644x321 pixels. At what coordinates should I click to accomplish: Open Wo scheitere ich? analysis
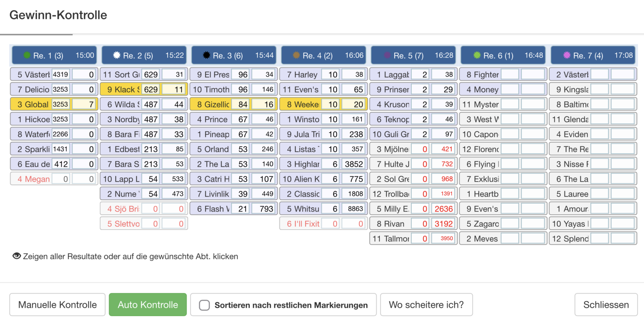pos(426,305)
